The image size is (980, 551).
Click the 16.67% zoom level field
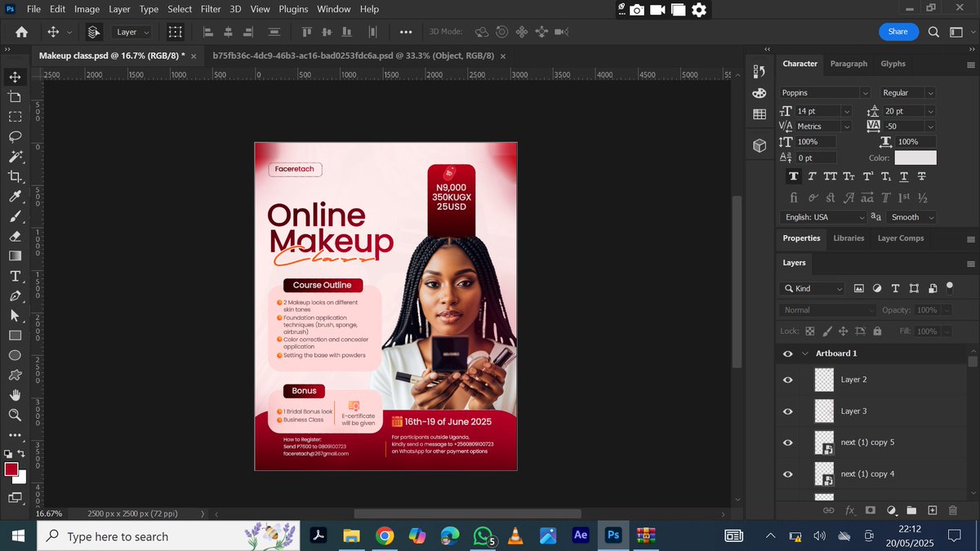49,514
